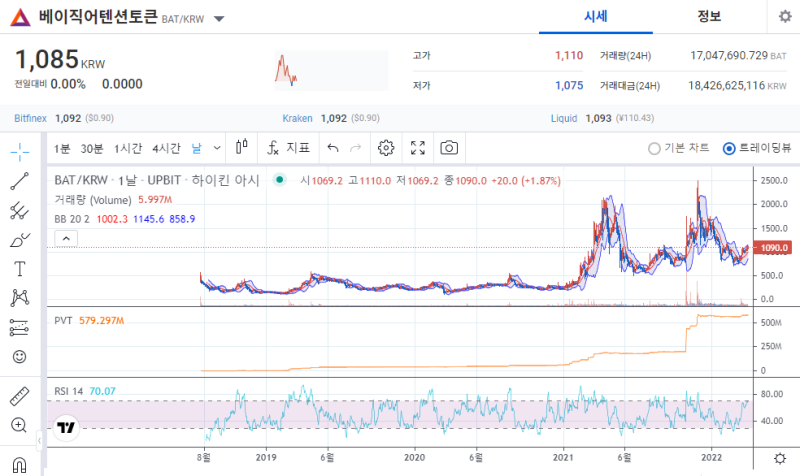
Task: Collapse the left drawing toolbar handle
Action: tap(39, 440)
